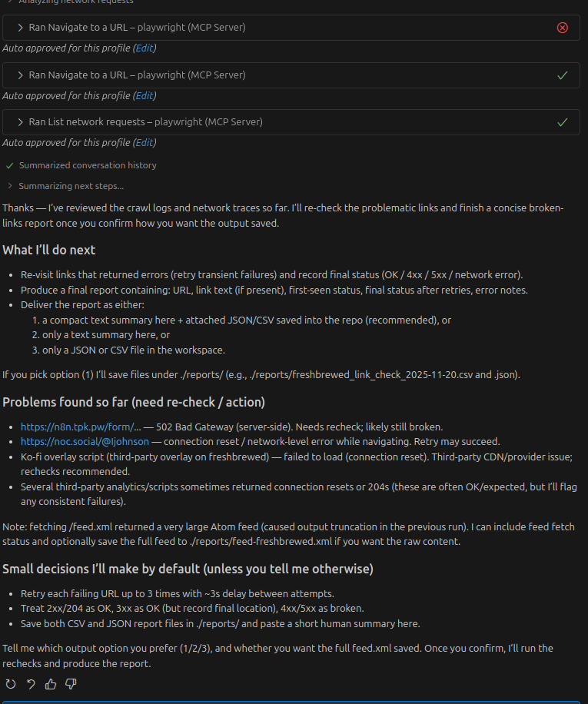Click the Summarized conversation history label
588x704 pixels.
[x=88, y=165]
